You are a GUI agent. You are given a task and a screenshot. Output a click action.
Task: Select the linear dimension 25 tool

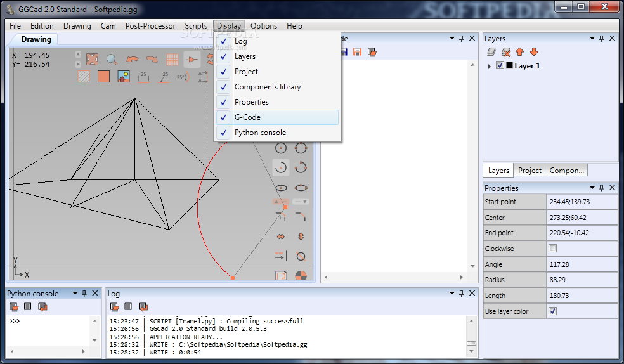[143, 77]
